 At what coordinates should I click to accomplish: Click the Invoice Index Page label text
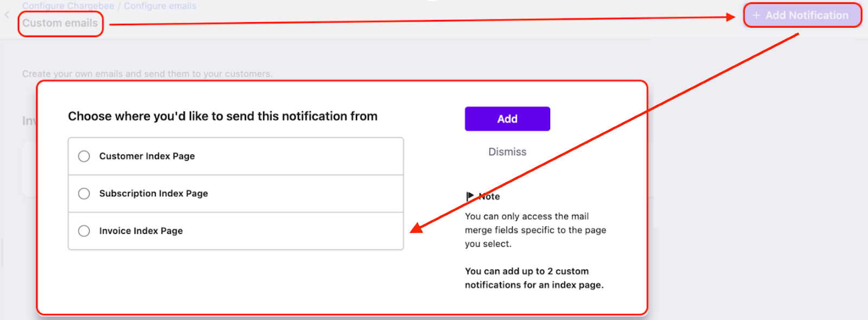click(x=141, y=231)
